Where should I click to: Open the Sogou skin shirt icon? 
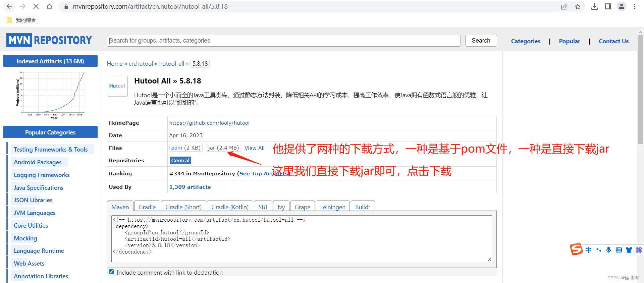click(x=629, y=250)
